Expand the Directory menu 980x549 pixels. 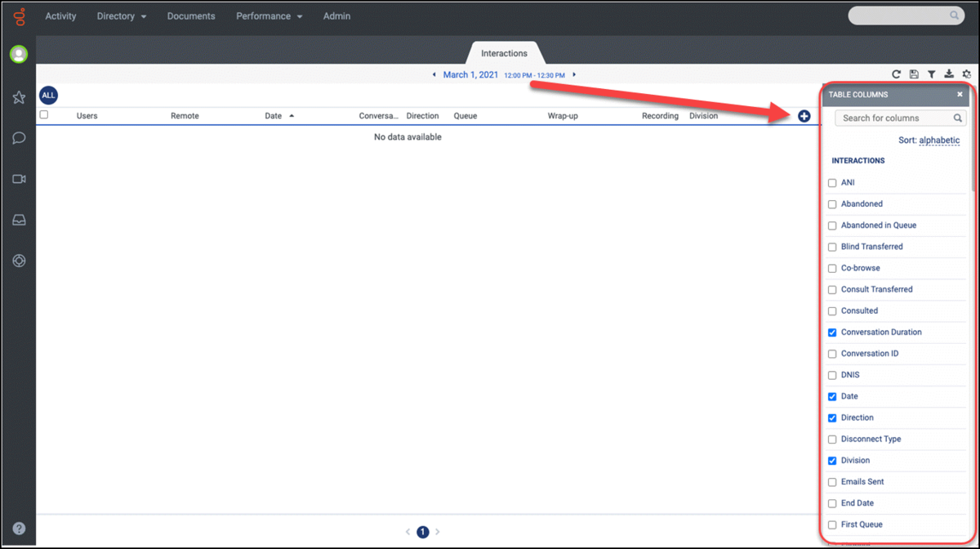tap(122, 16)
